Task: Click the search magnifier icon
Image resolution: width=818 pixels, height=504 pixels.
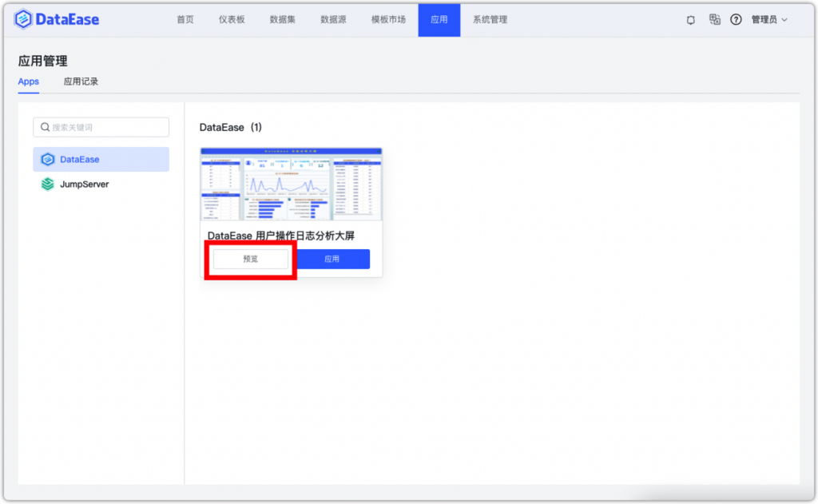Action: 45,127
